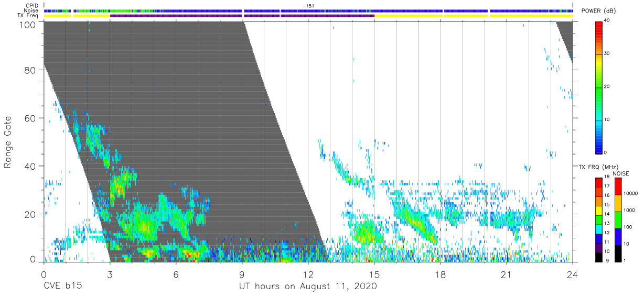
Task: Click range gate tick label '60'
Action: tap(30, 118)
